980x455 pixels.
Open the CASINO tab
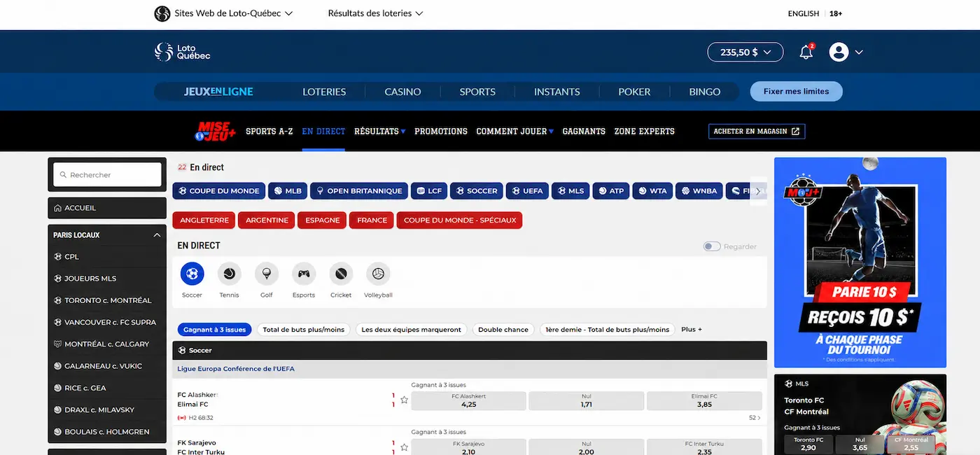pyautogui.click(x=402, y=92)
